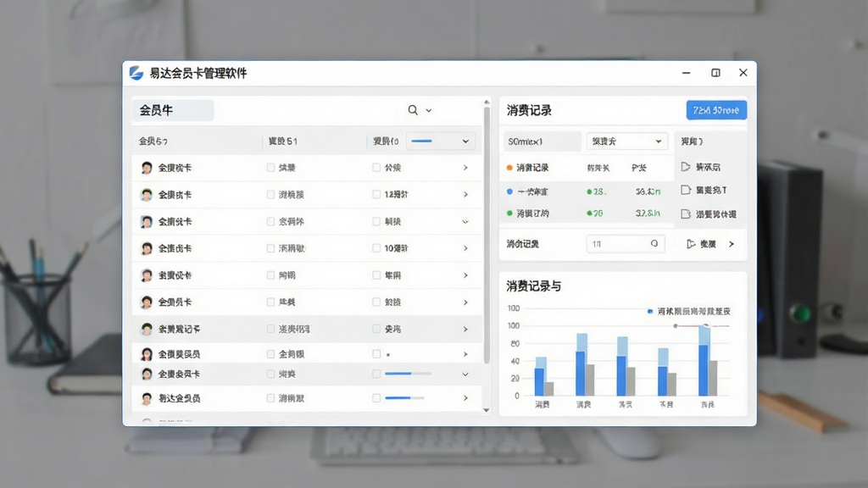Image resolution: width=868 pixels, height=488 pixels.
Task: Select the S0mix1 tab in records panel
Action: click(x=542, y=141)
